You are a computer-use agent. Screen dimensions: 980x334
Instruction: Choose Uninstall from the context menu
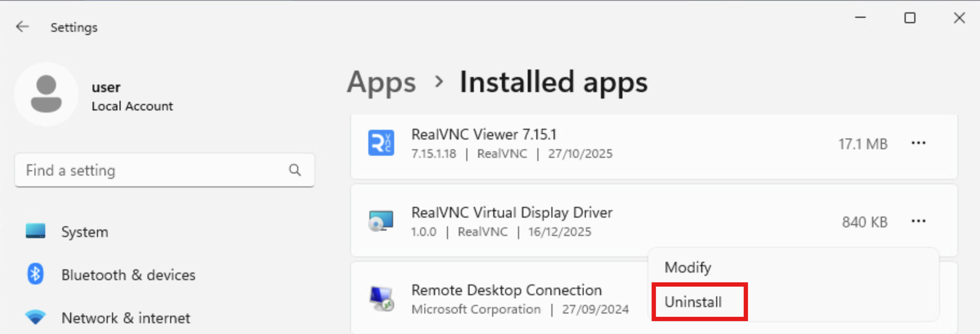point(693,302)
